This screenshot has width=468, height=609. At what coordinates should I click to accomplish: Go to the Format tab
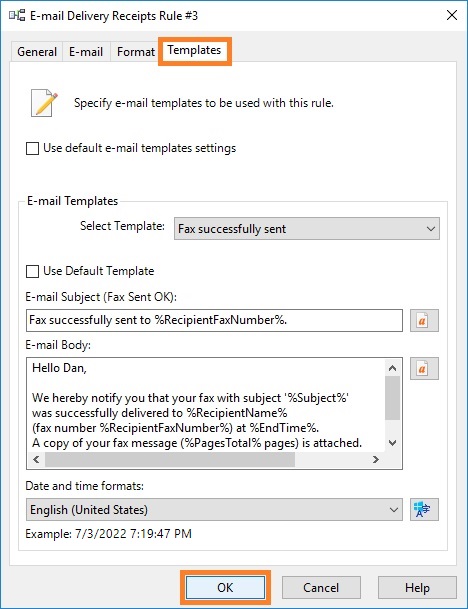click(136, 52)
